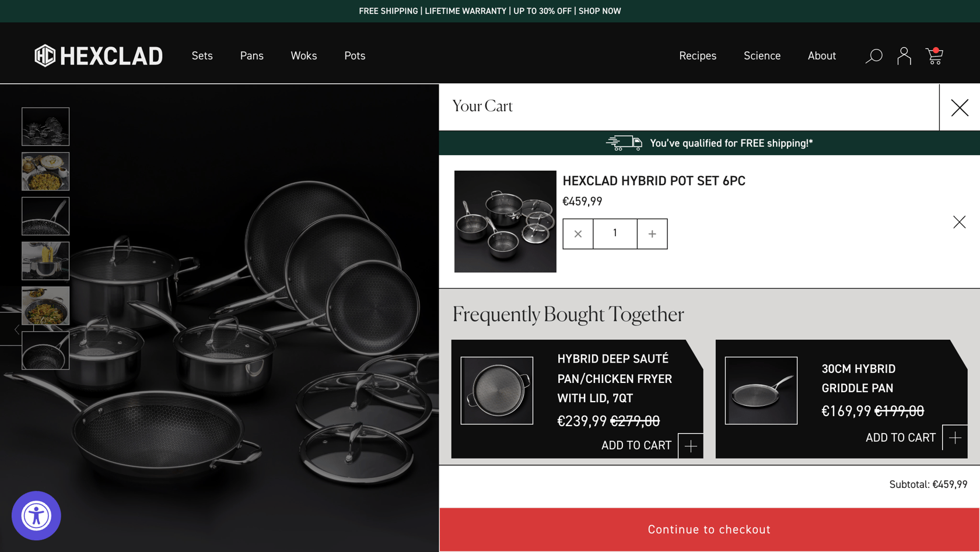Click the HexClad logo
Screen dimensions: 980x552
pyautogui.click(x=99, y=56)
